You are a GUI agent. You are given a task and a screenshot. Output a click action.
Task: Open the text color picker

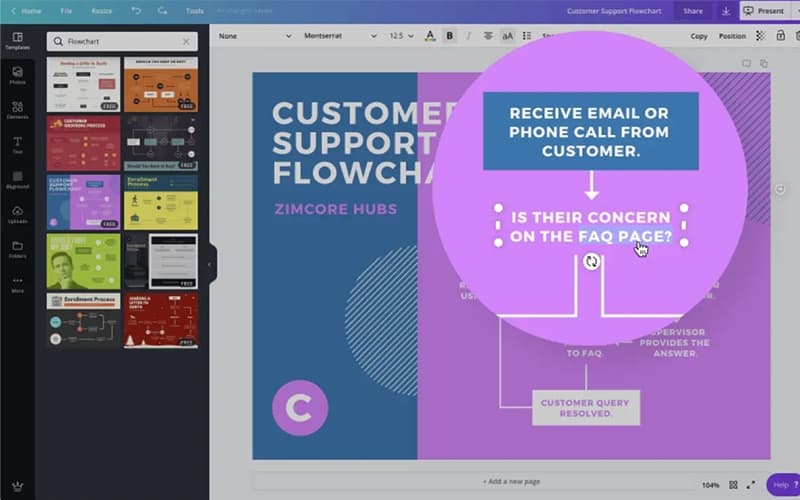[430, 36]
